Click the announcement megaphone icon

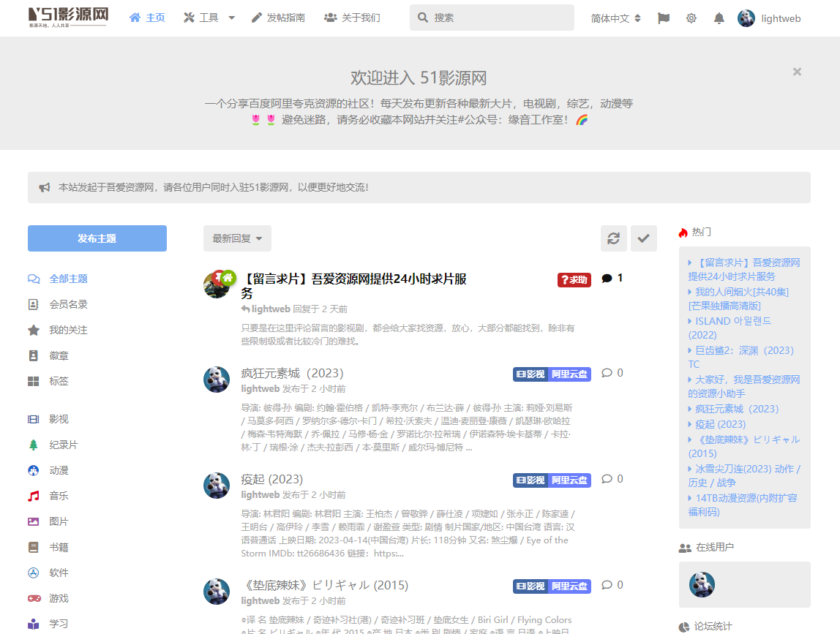45,187
